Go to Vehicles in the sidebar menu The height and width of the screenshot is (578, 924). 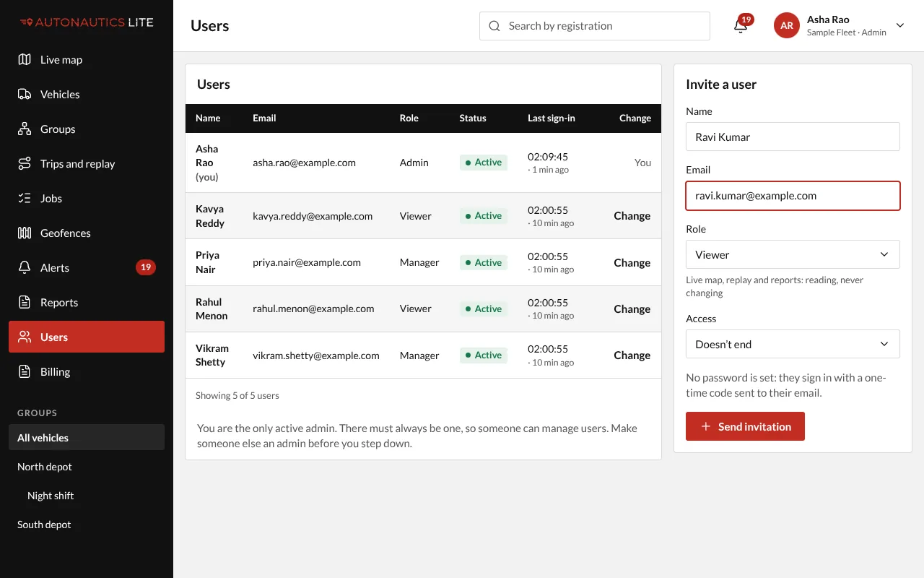(87, 94)
